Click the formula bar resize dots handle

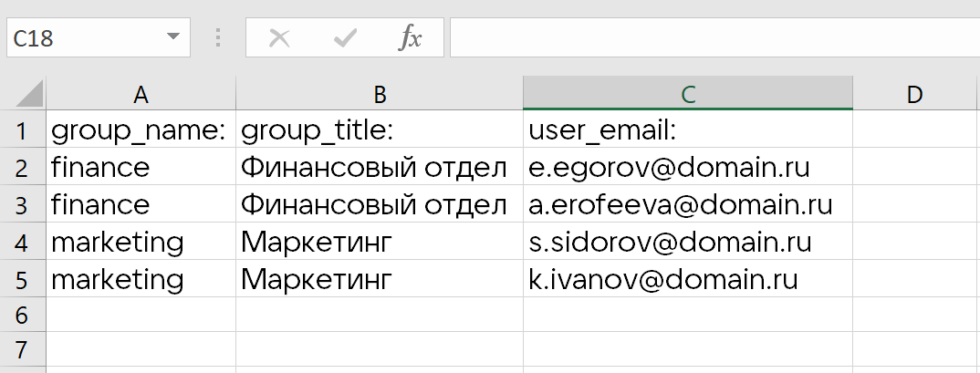[218, 38]
